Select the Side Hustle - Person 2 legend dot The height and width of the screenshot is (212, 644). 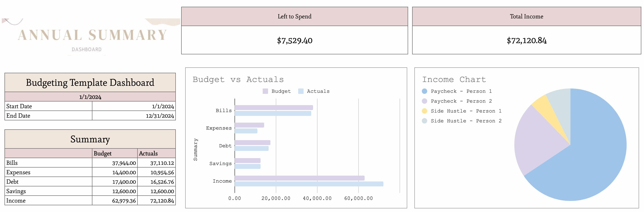pos(424,121)
